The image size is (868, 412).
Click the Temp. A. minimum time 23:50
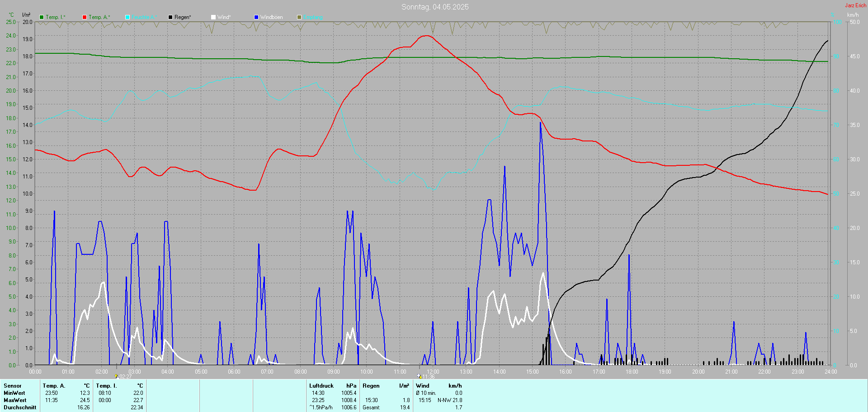coord(52,393)
